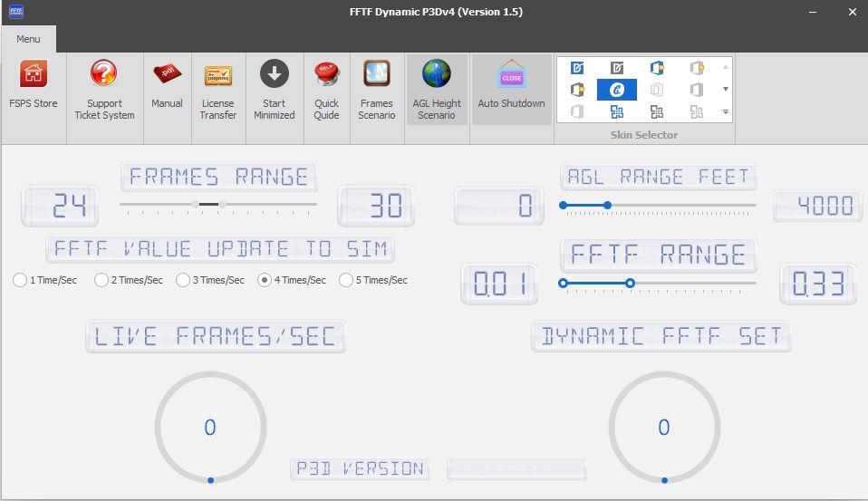Click the minimum frames value 24
868x501 pixels.
60,206
